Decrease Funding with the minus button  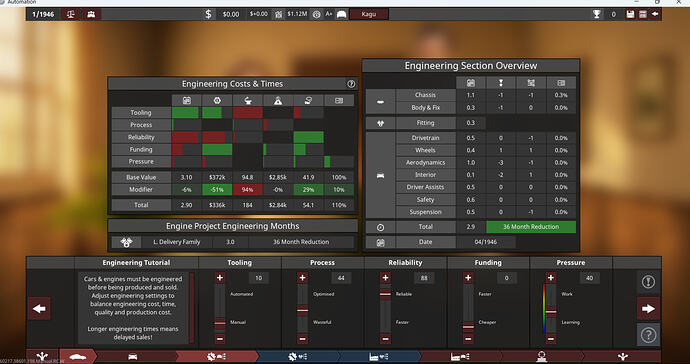(468, 339)
